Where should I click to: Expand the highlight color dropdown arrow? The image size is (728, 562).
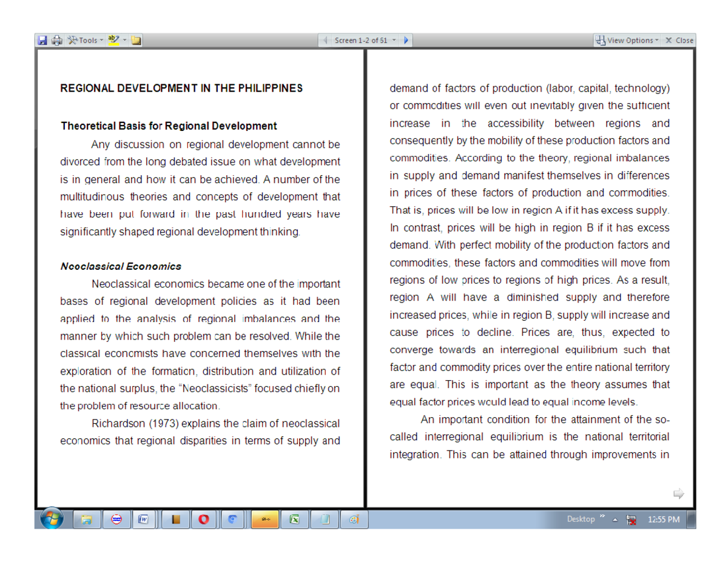124,41
